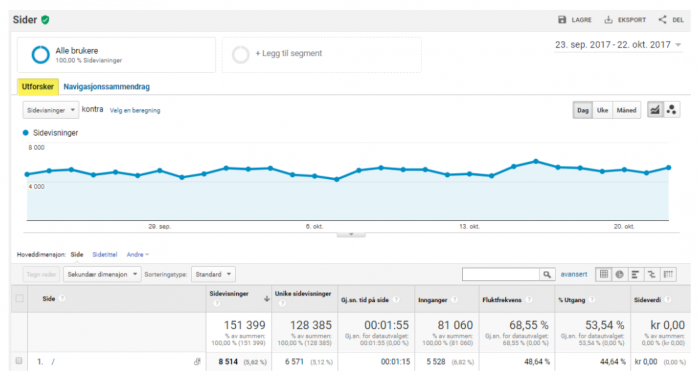Click help icon beside Gj.sn. tid på side
Image resolution: width=700 pixels, height=384 pixels.
396,300
